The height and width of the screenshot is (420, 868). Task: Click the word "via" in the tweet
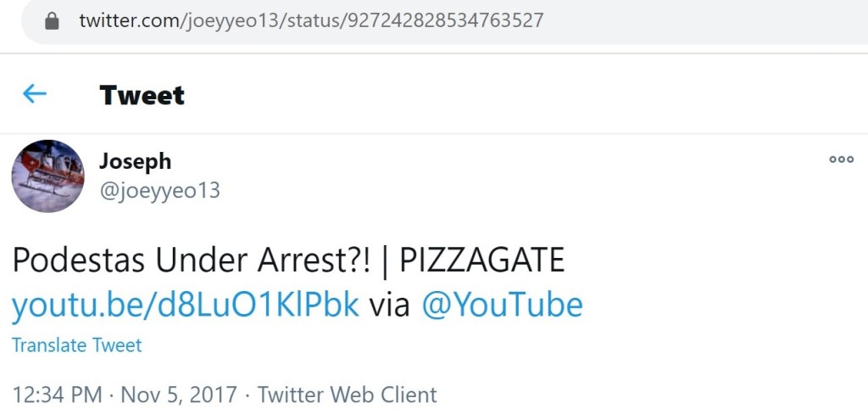pyautogui.click(x=389, y=305)
